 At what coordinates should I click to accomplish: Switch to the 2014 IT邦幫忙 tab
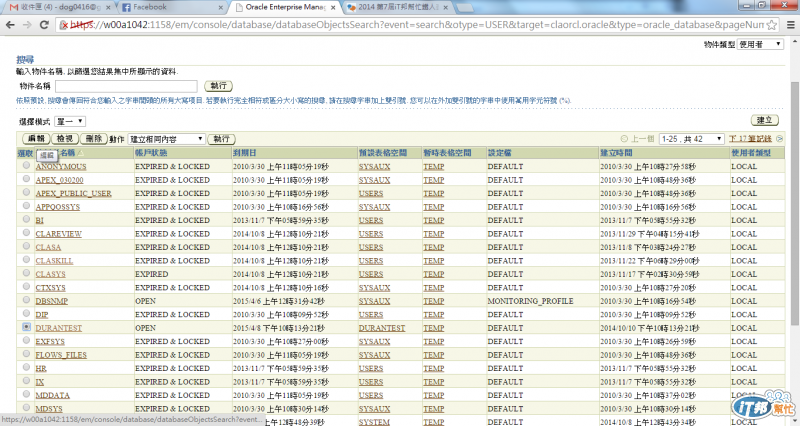click(x=397, y=7)
